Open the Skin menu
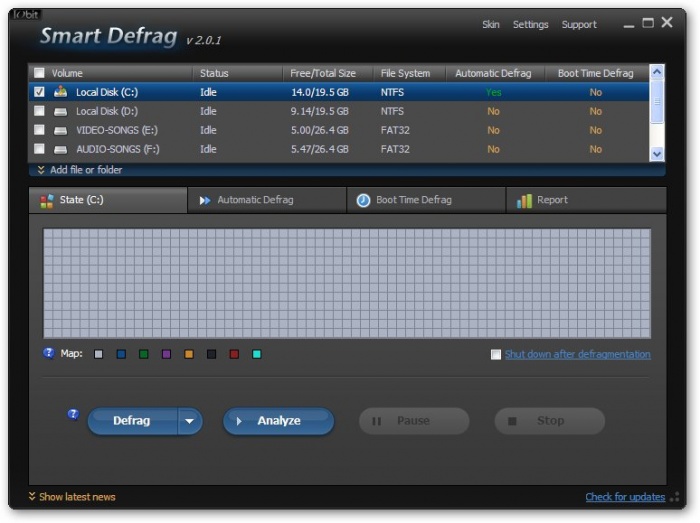 (491, 25)
